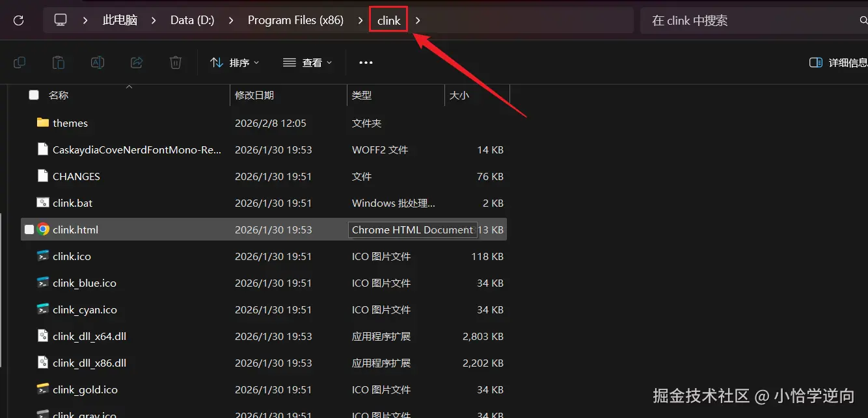Click the Share icon in toolbar
This screenshot has height=418, width=868.
[x=137, y=62]
